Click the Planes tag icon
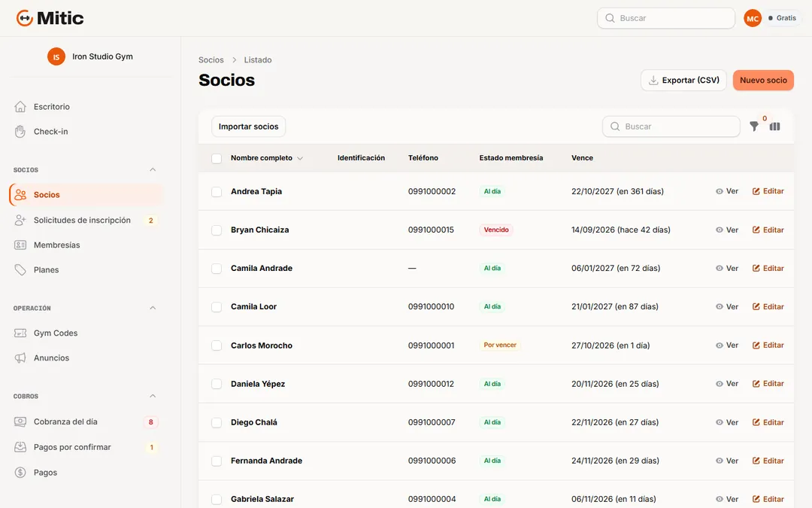This screenshot has width=812, height=508. click(x=20, y=270)
